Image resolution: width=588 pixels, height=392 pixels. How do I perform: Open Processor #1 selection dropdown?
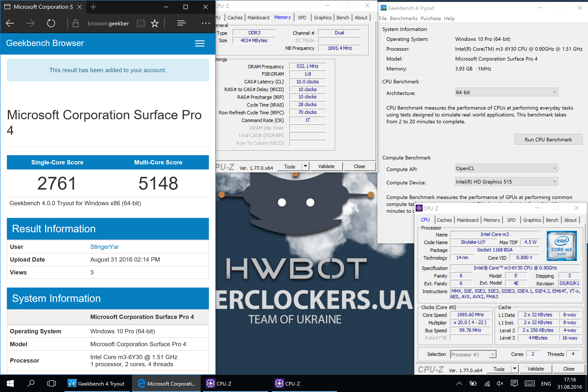[473, 354]
